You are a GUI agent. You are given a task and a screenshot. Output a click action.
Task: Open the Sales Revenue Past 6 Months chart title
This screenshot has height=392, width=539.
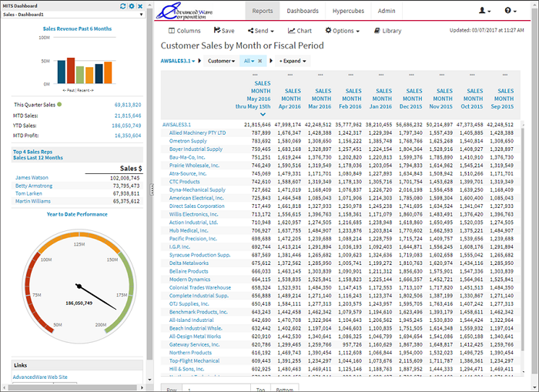pos(77,29)
